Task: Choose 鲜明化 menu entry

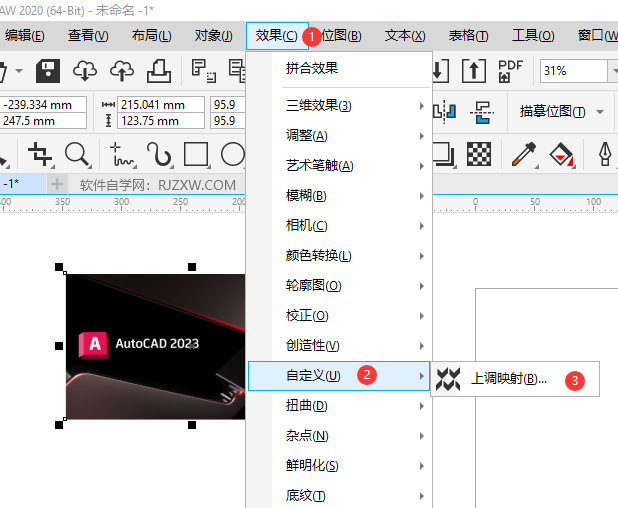Action: coord(339,465)
